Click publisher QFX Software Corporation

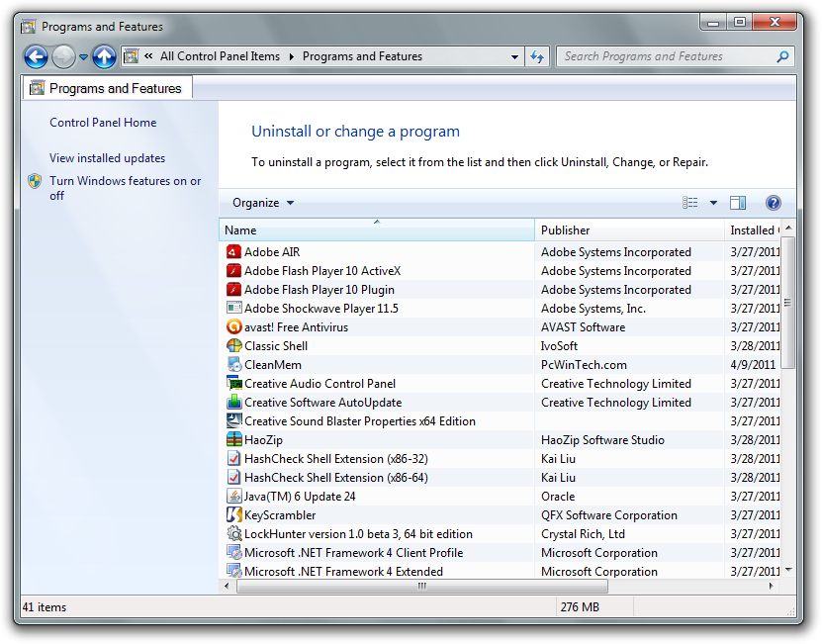pos(608,515)
